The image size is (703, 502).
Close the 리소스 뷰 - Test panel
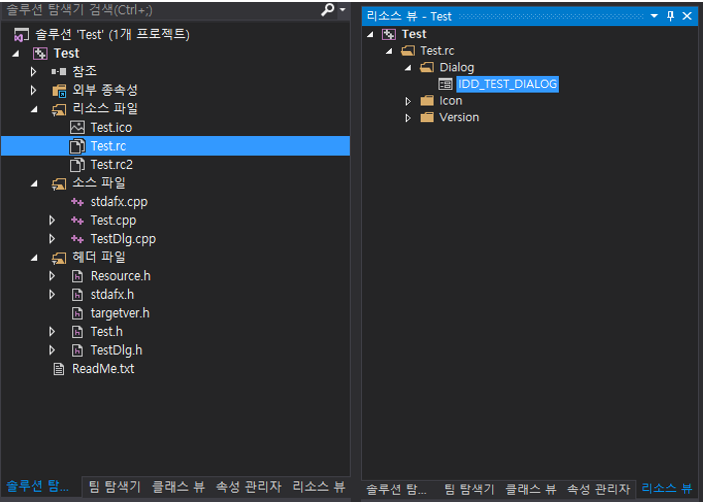point(687,17)
